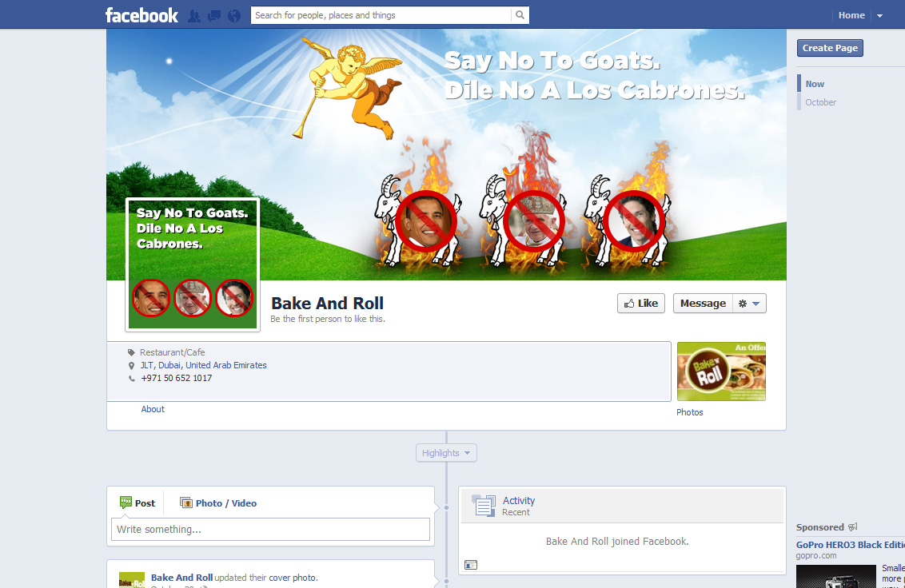This screenshot has height=588, width=905.
Task: Focus the search for people field
Action: [x=381, y=16]
